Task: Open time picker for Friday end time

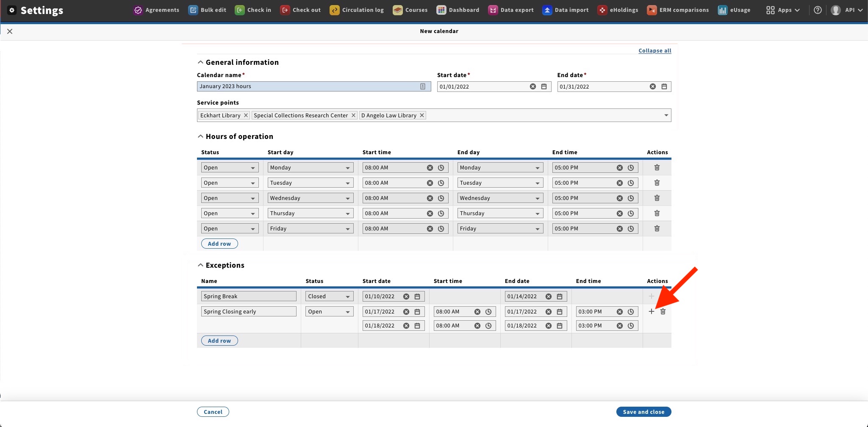Action: [631, 228]
